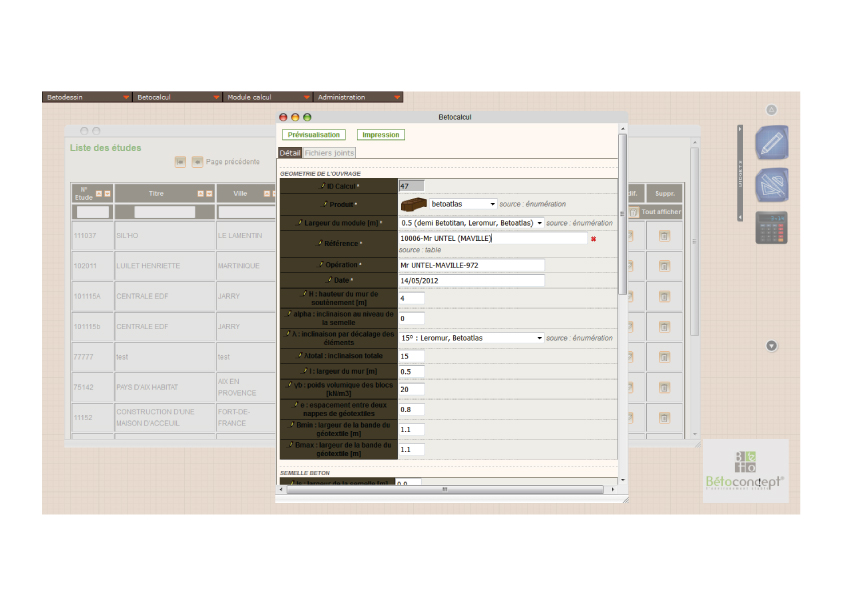Click the N° Etude filter box
The image size is (842, 595).
point(93,212)
